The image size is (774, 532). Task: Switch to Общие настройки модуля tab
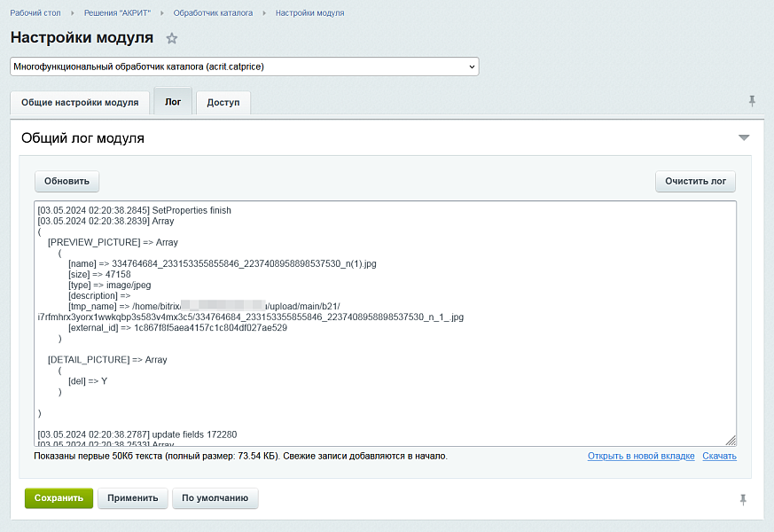[80, 103]
